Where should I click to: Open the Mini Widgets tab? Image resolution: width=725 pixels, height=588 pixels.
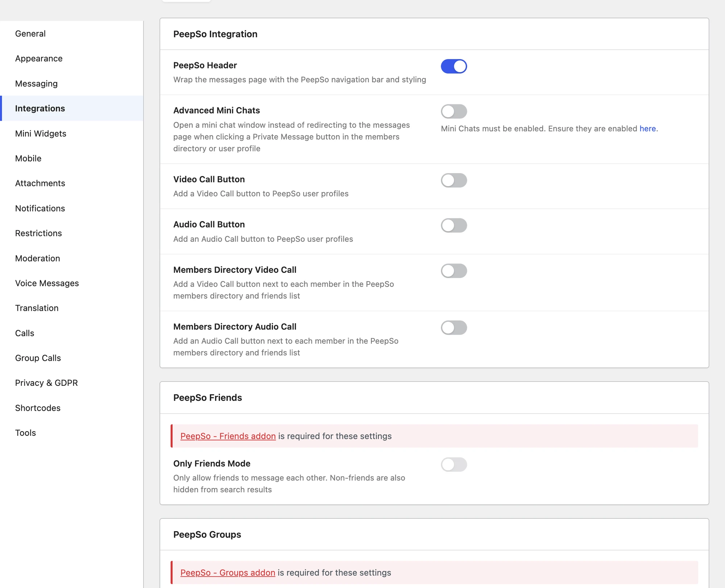point(72,133)
